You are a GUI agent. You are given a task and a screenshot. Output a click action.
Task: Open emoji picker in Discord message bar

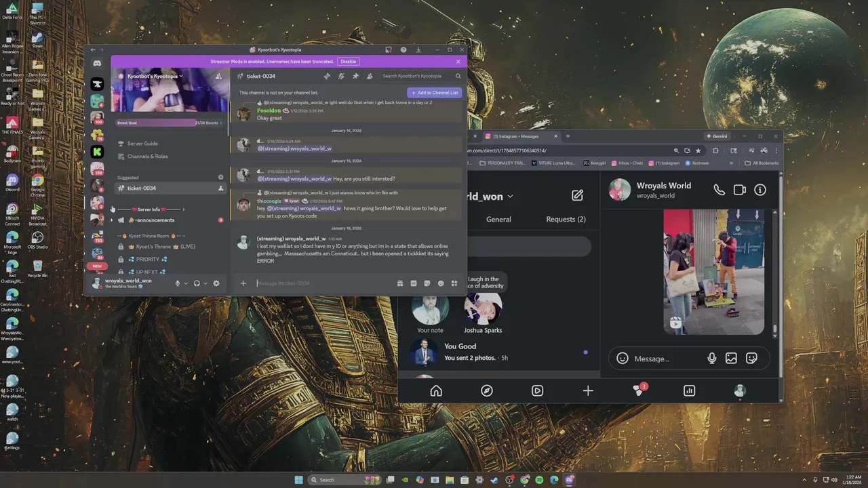(441, 283)
